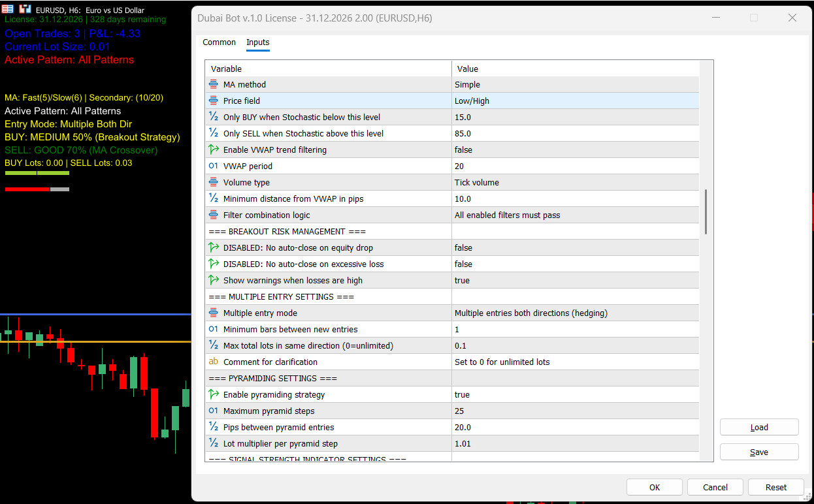Click boolean icon beside No auto-close on excessive loss
814x504 pixels.
(x=214, y=264)
